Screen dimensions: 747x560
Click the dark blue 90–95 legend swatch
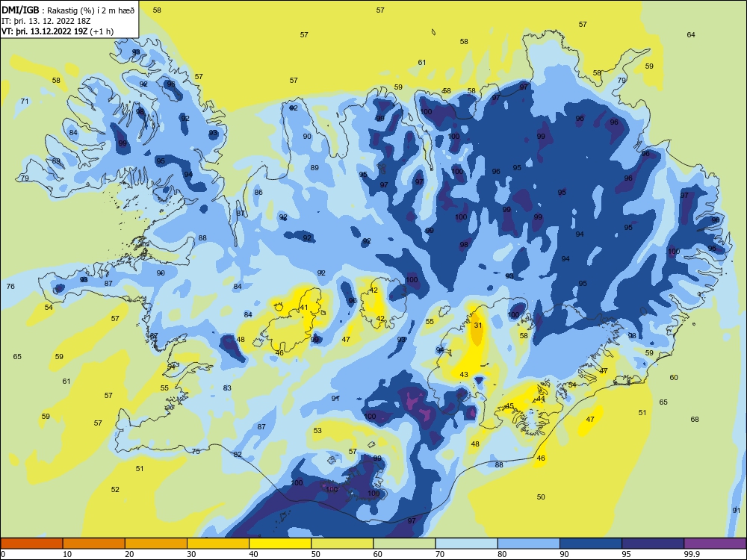tap(591, 544)
